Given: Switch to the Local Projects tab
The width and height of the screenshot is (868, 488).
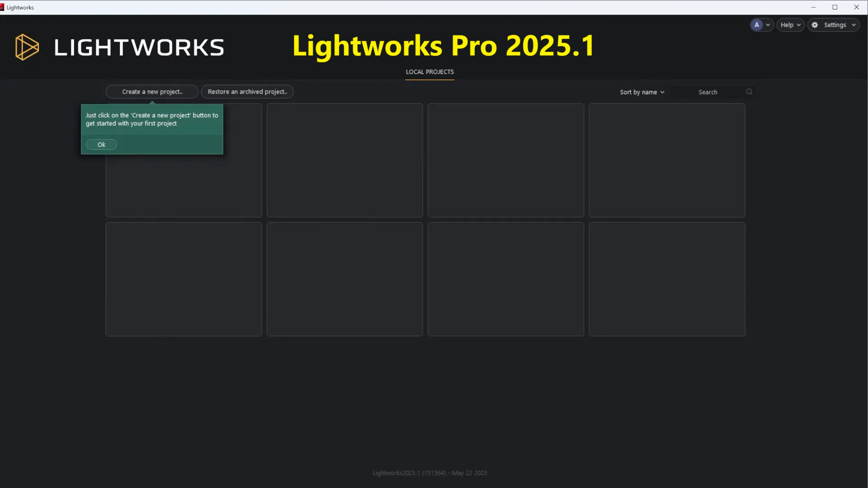Looking at the screenshot, I should [x=429, y=72].
